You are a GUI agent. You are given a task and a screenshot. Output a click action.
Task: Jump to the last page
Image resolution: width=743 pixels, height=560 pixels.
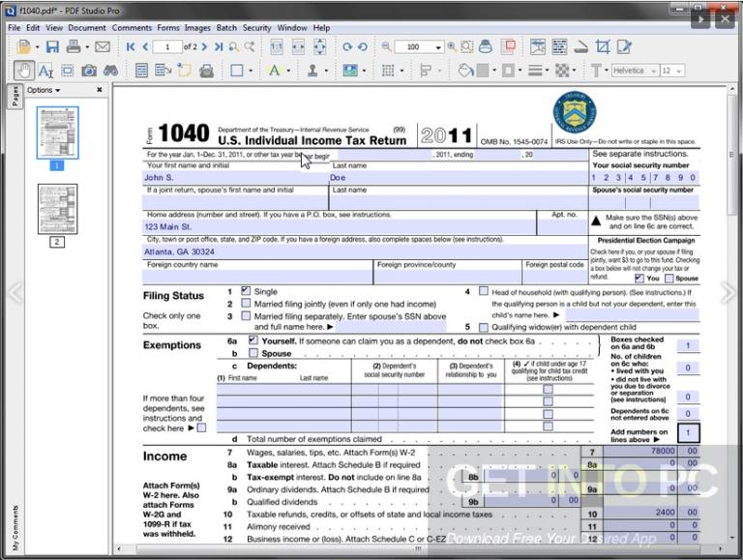click(x=219, y=46)
